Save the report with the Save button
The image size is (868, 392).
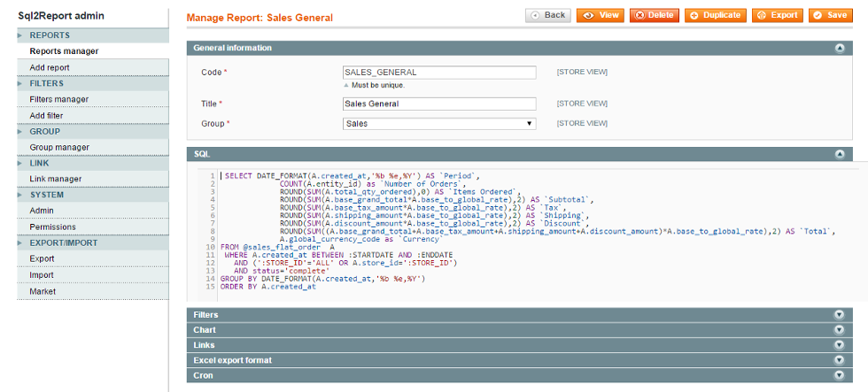(831, 15)
